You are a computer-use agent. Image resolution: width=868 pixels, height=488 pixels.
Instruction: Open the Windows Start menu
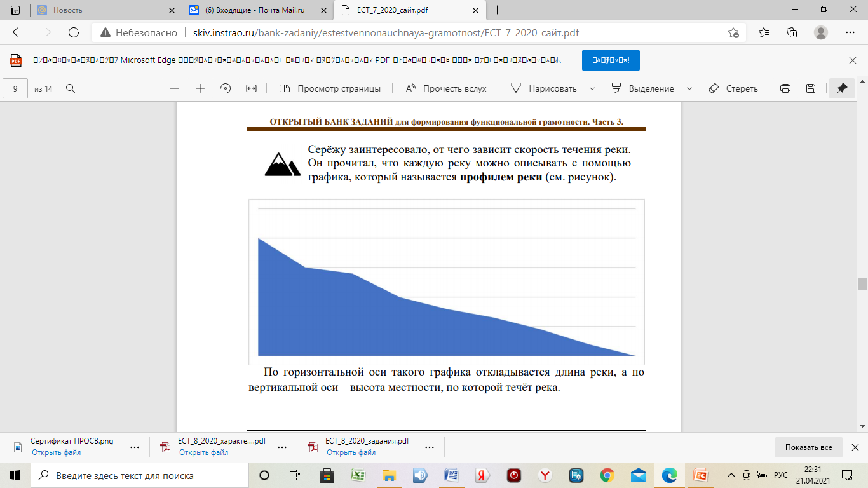tap(15, 475)
